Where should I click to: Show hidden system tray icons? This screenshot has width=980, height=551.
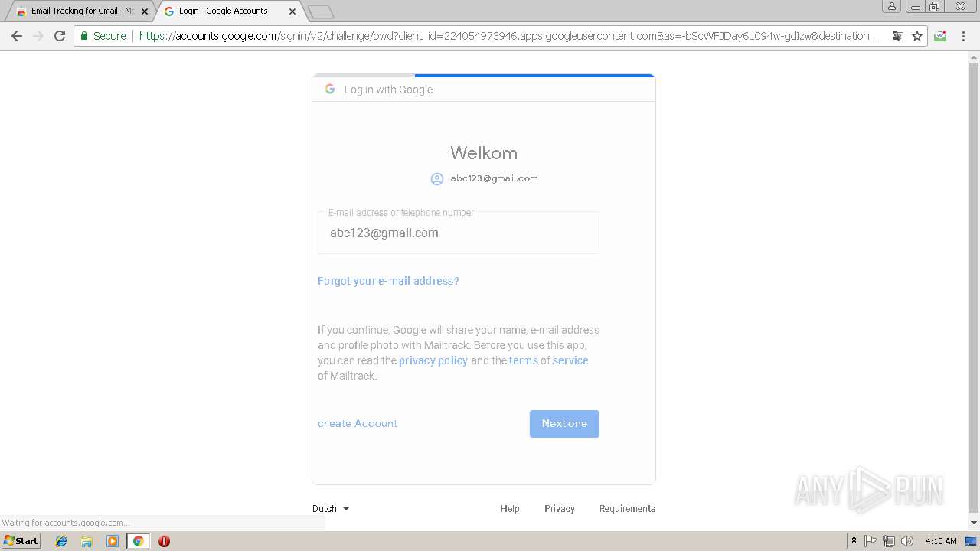click(x=854, y=541)
